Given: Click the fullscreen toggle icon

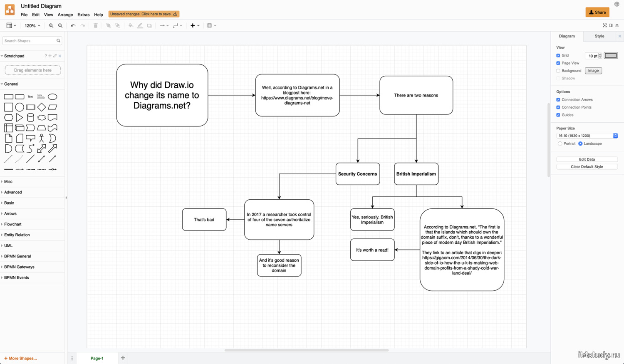Looking at the screenshot, I should tap(604, 25).
